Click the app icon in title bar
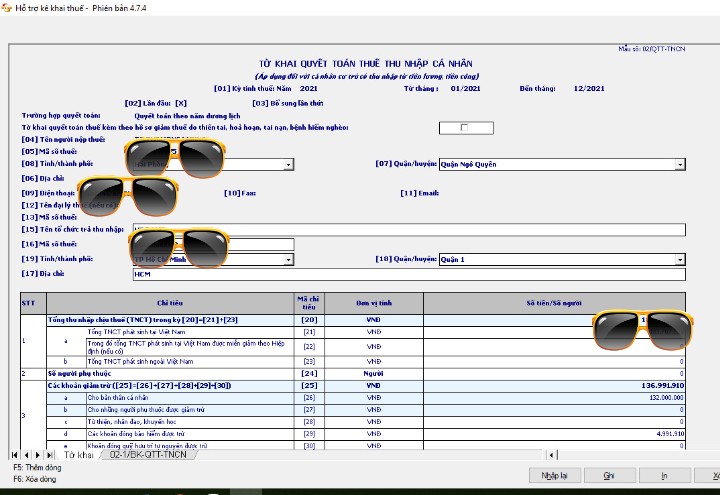This screenshot has height=495, width=720. pyautogui.click(x=8, y=7)
